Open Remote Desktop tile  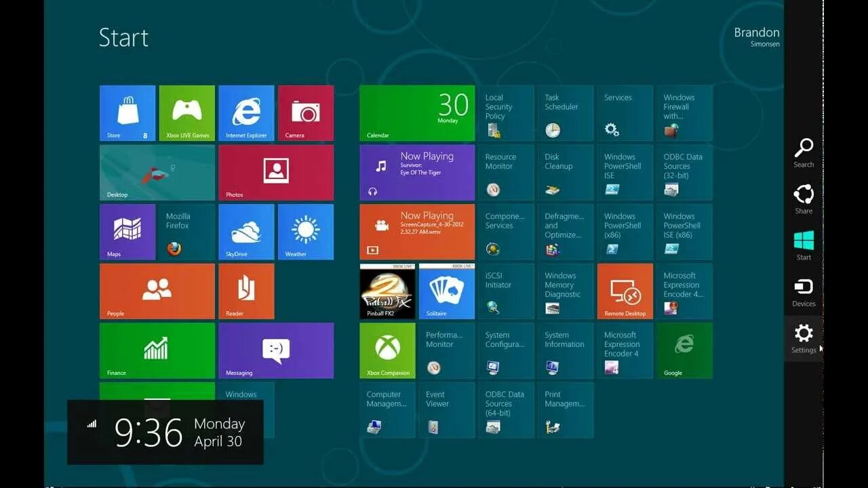pyautogui.click(x=625, y=291)
